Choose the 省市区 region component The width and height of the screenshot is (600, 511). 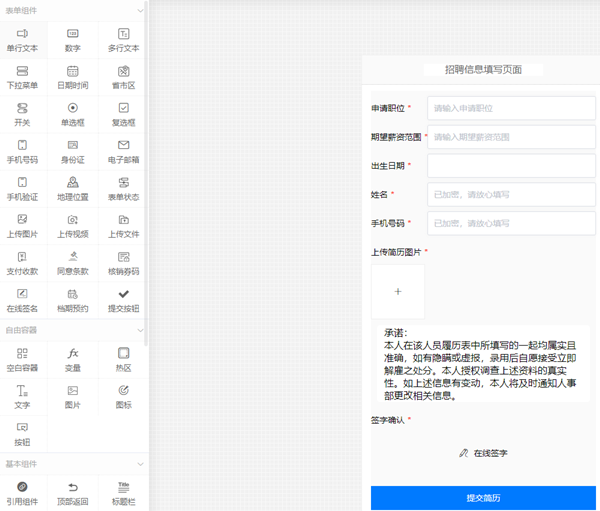point(123,77)
